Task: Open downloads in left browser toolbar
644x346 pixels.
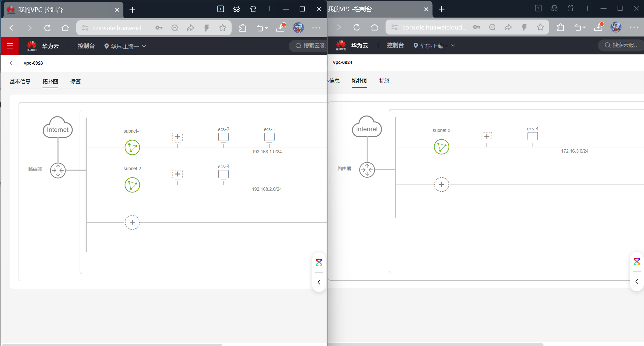Action: point(281,28)
